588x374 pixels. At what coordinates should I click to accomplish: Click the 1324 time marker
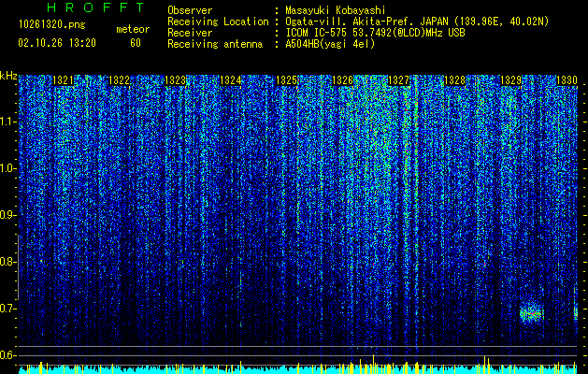(x=230, y=80)
